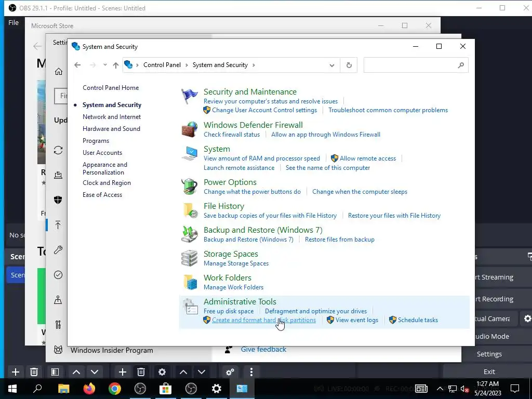Click the search magnifier in Control Panel
This screenshot has width=532, height=399.
tap(460, 65)
